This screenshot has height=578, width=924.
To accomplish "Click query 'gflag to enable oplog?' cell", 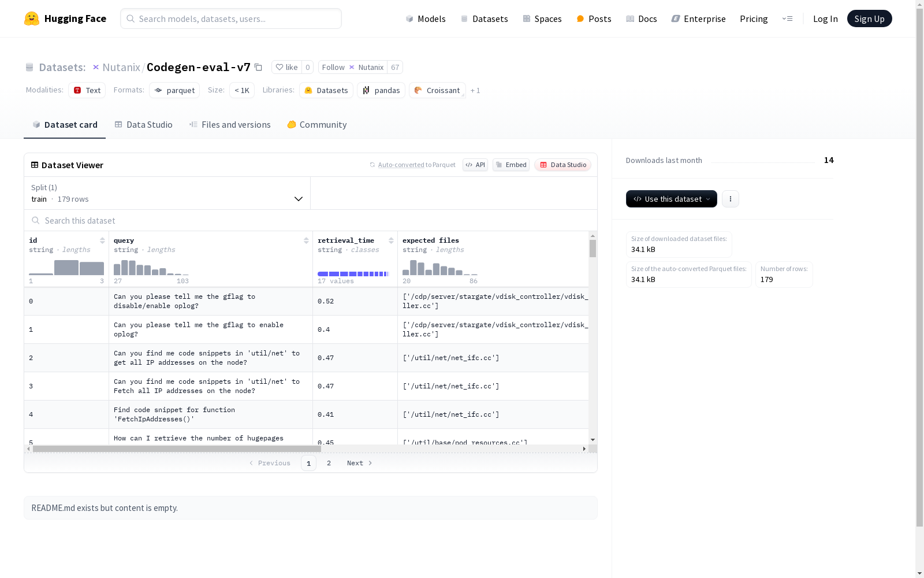I will (211, 329).
